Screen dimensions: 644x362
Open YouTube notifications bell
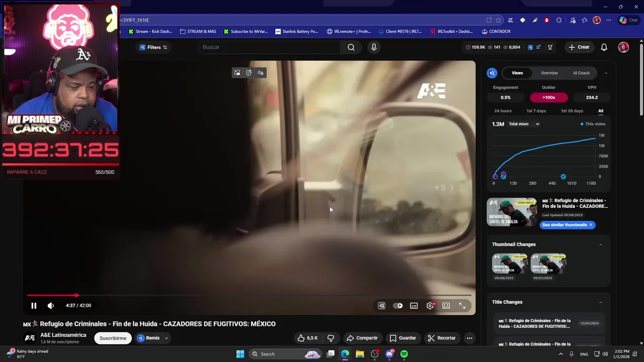pos(604,47)
